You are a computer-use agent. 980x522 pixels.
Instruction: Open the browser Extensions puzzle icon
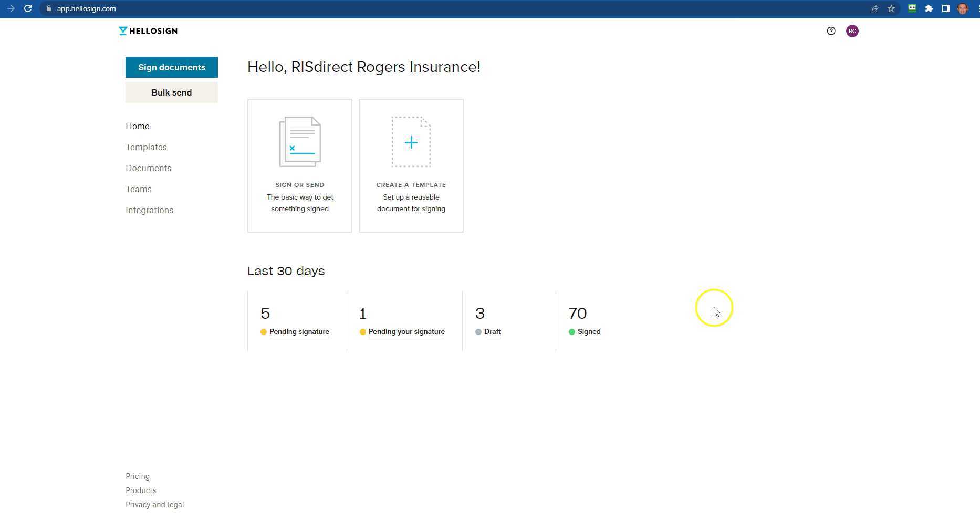pos(929,8)
